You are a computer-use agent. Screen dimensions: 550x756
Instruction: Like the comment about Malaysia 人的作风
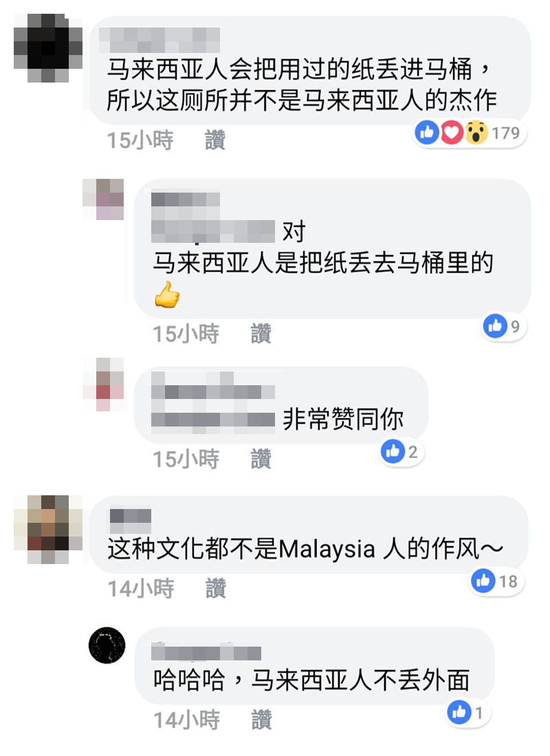coord(215,588)
